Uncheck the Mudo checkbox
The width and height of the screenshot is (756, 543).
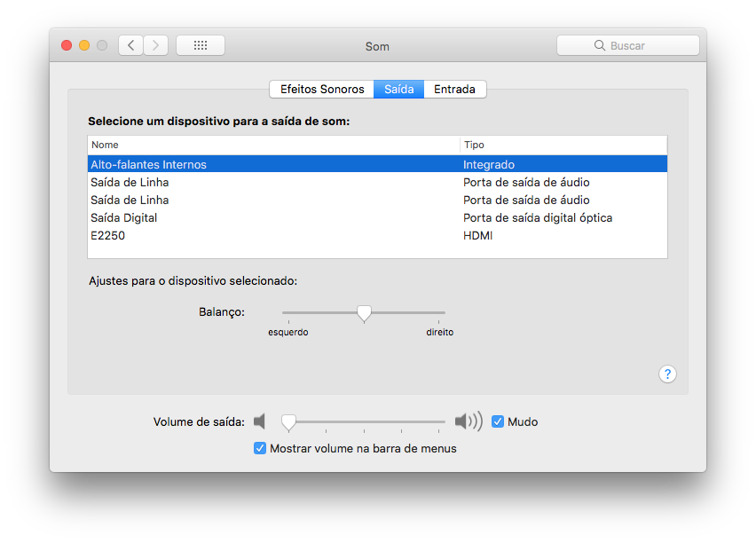coord(498,421)
